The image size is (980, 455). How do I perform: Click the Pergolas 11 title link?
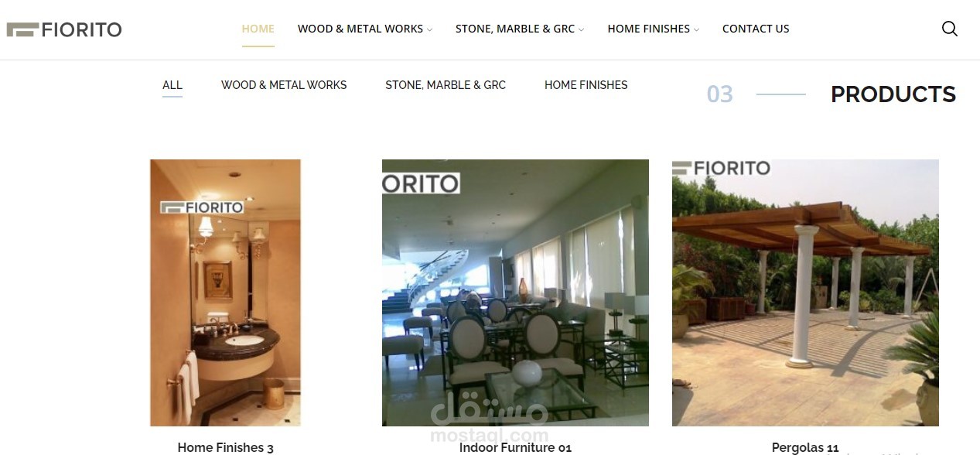(x=805, y=447)
